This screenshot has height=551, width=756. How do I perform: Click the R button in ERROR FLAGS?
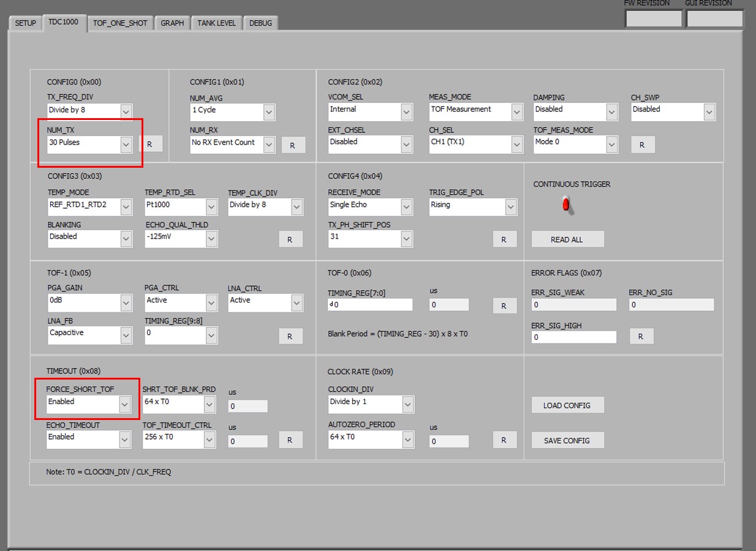pos(641,336)
